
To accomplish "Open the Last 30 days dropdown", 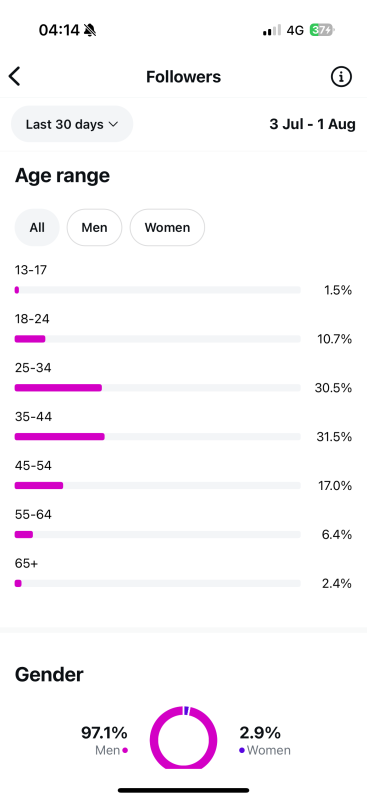I will 72,124.
